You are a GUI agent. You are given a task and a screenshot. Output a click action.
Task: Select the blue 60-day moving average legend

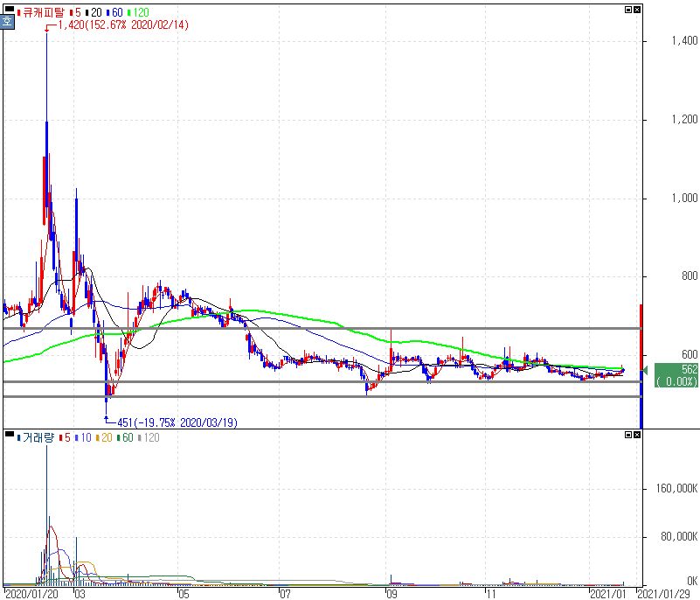tap(114, 12)
